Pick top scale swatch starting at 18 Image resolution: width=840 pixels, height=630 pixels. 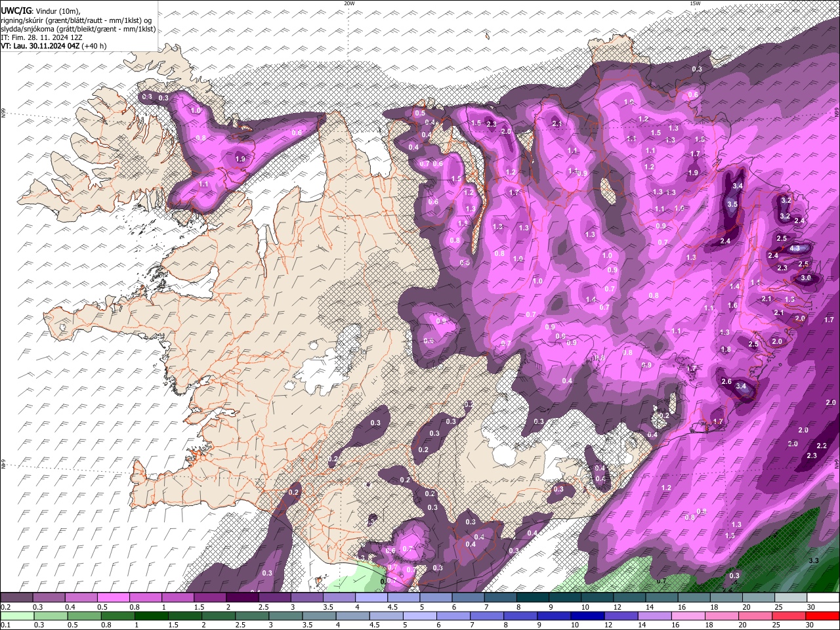click(x=727, y=598)
